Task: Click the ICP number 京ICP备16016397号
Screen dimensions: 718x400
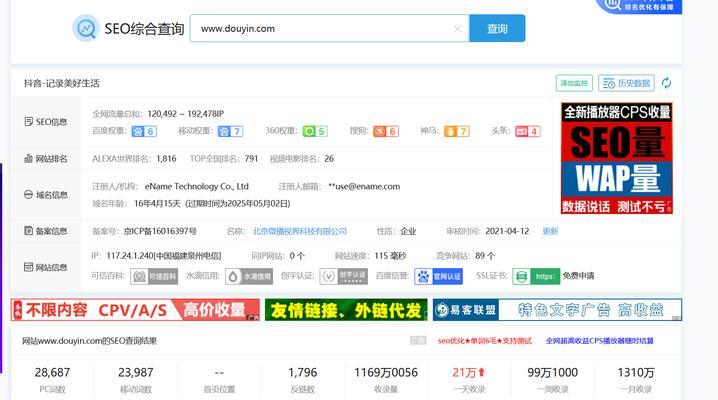Action: [x=160, y=231]
